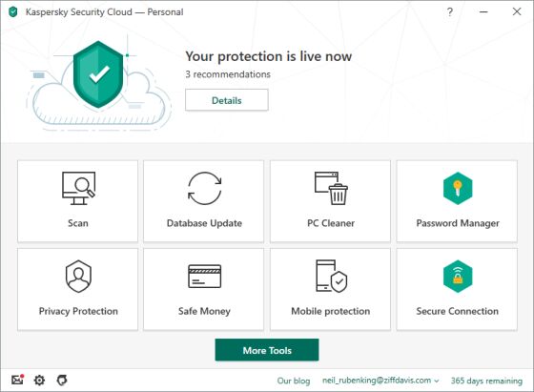Click the Secure Connection label

(x=458, y=311)
